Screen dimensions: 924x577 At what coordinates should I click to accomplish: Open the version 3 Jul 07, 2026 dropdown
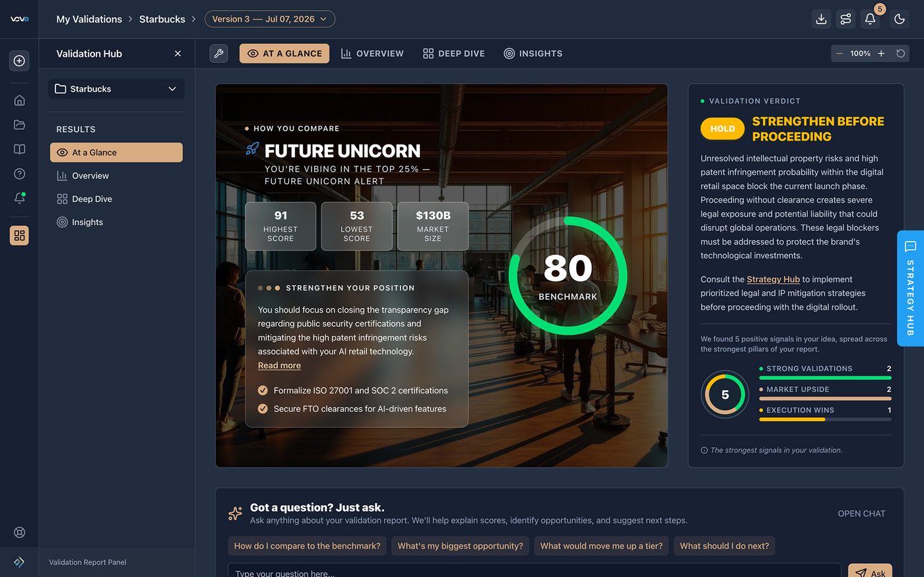pos(270,19)
